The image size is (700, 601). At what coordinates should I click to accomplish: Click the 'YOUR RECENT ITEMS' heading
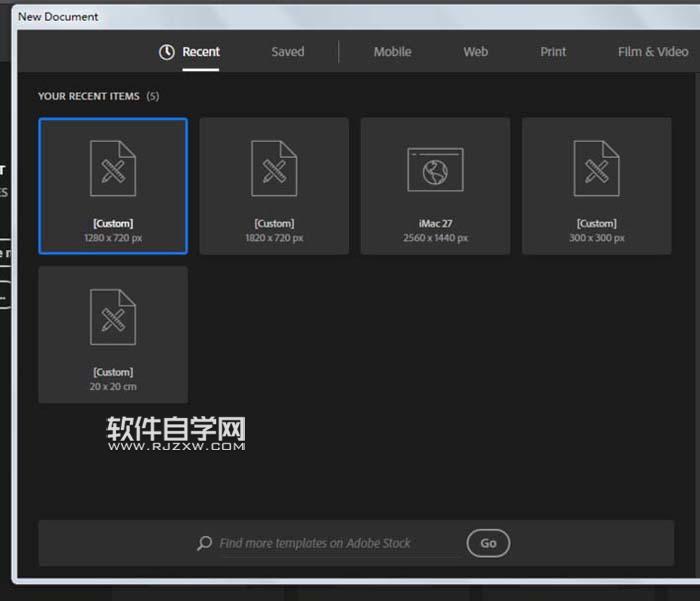[88, 96]
